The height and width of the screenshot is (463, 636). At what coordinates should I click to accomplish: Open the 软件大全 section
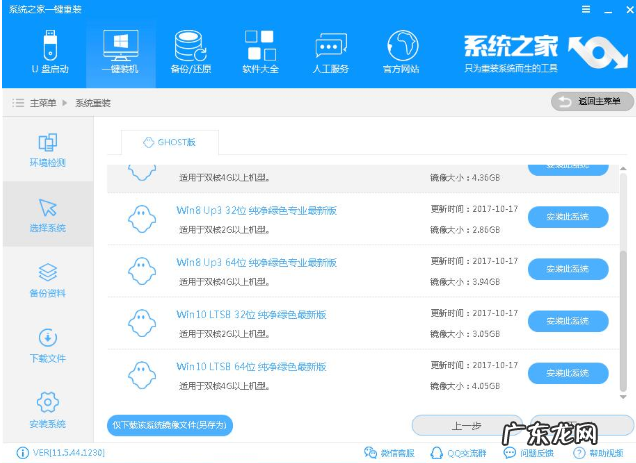[x=260, y=51]
